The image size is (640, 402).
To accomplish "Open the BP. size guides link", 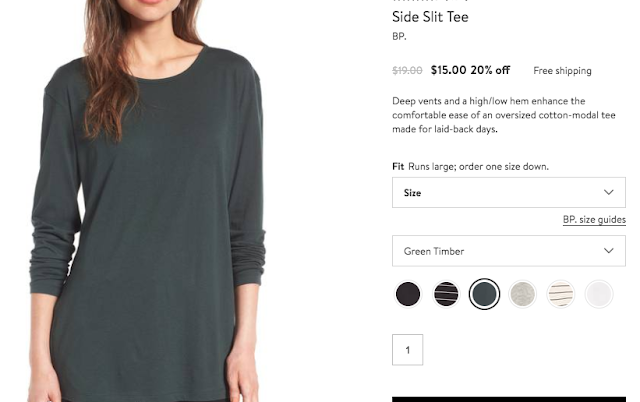I will tap(594, 220).
